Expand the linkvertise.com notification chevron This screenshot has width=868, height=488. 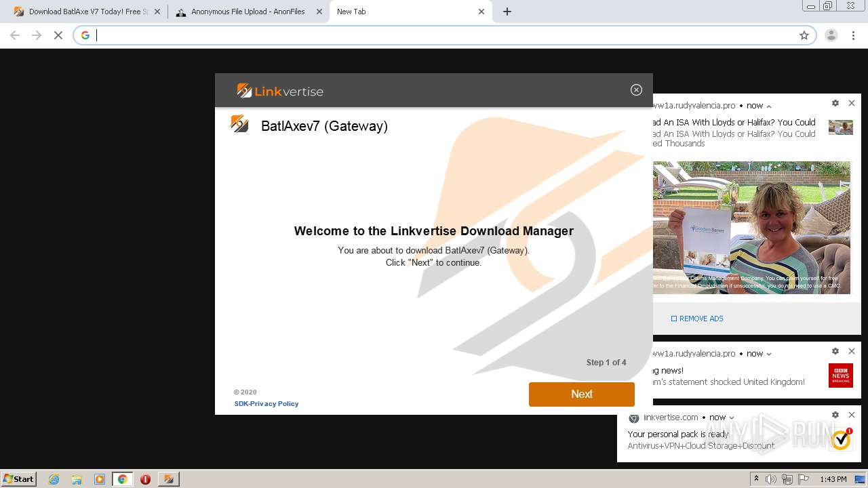[732, 418]
